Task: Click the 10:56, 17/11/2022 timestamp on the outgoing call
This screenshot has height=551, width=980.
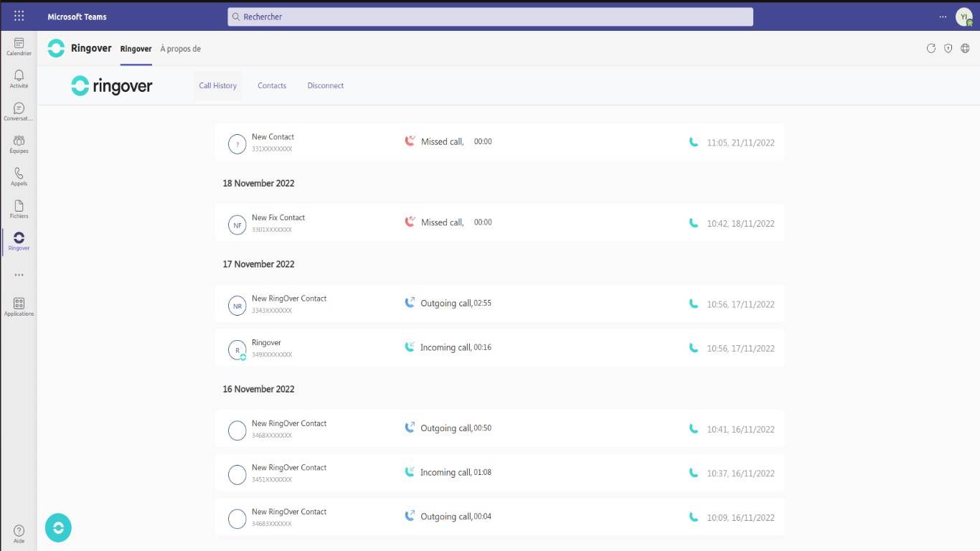Action: click(740, 304)
